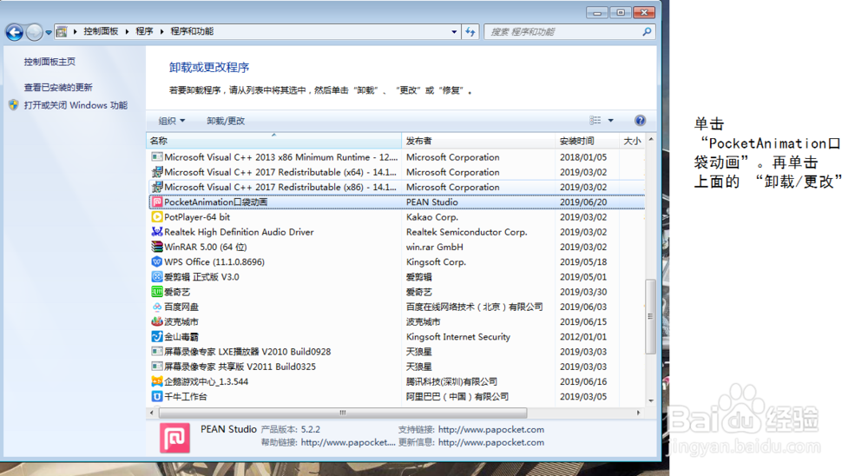Open 控制面板主页 link in sidebar
Screen dimensions: 868x476
click(49, 62)
